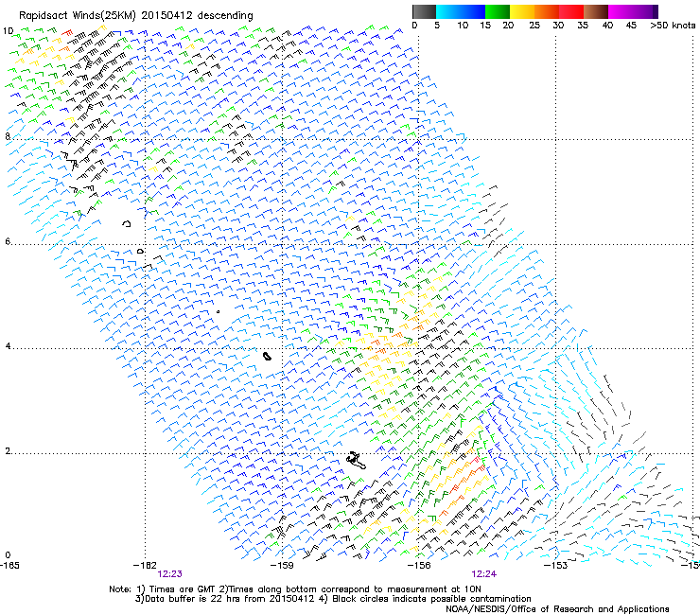Click the red 30-35 knots legend segment
This screenshot has height=615, width=700.
[x=571, y=11]
